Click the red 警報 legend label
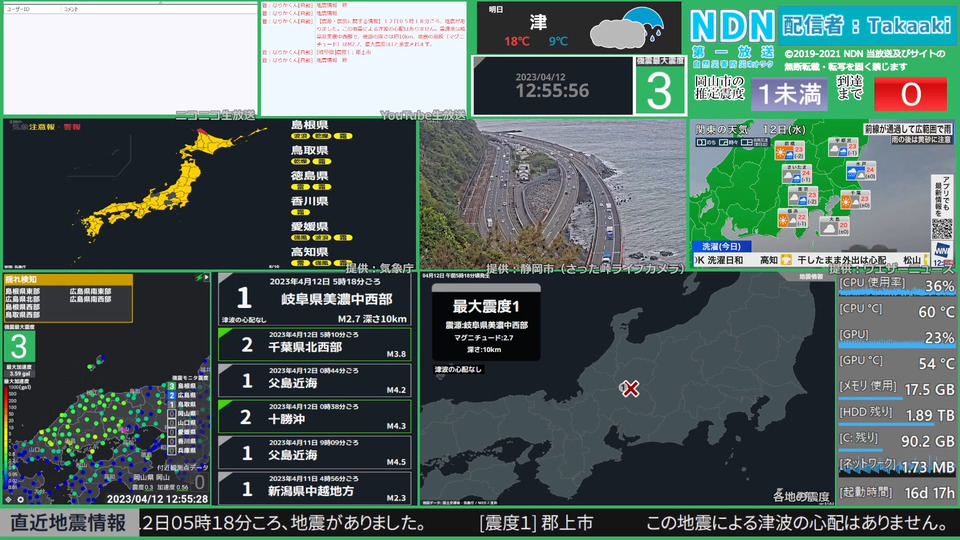Viewport: 960px width, 540px height. 72,127
